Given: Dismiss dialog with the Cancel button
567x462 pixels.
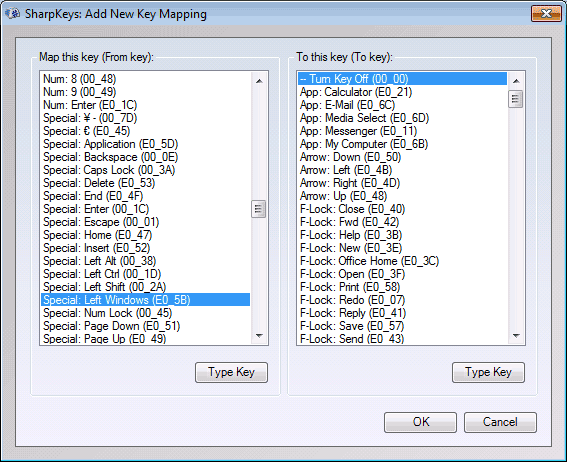Looking at the screenshot, I should pyautogui.click(x=500, y=422).
